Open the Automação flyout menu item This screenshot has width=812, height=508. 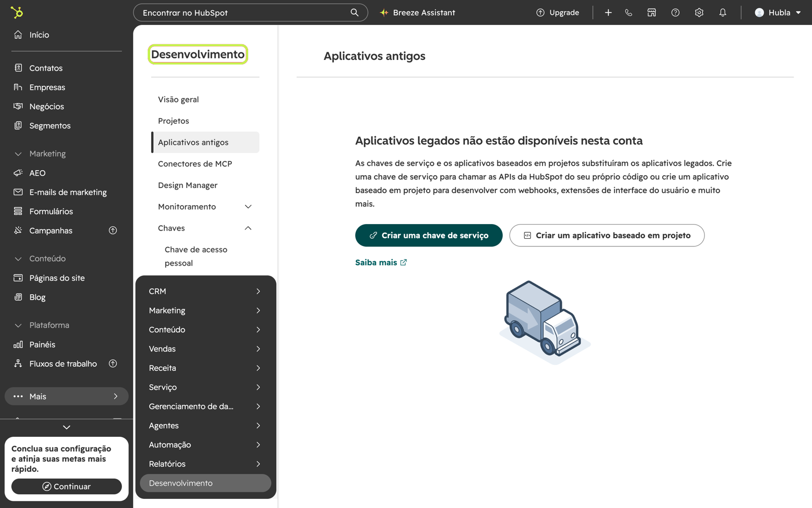[x=206, y=444]
